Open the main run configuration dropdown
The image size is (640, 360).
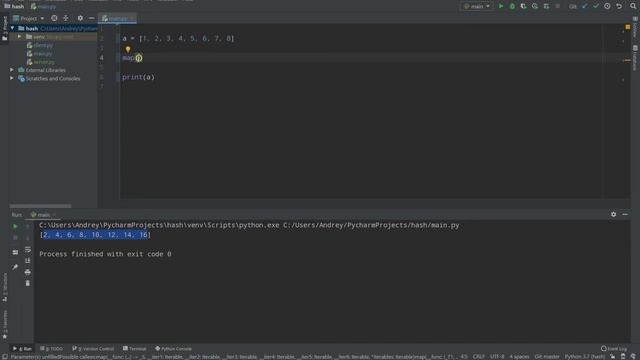click(477, 6)
